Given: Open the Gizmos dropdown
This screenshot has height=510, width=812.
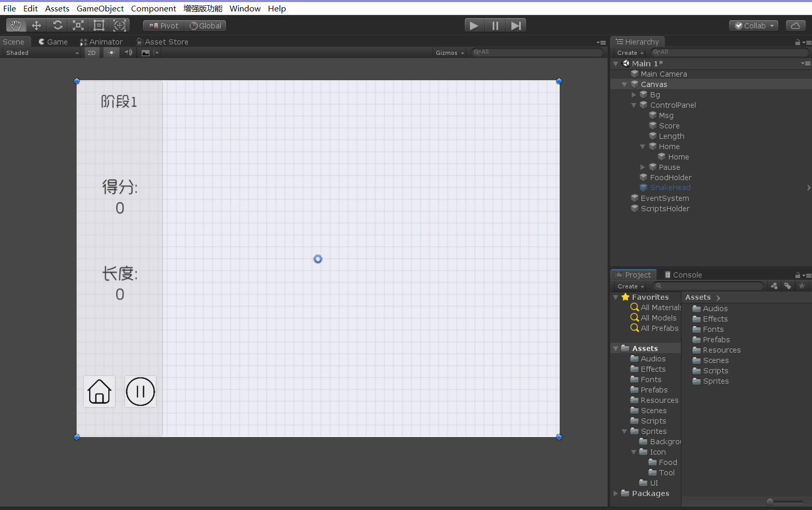Looking at the screenshot, I should [x=450, y=53].
